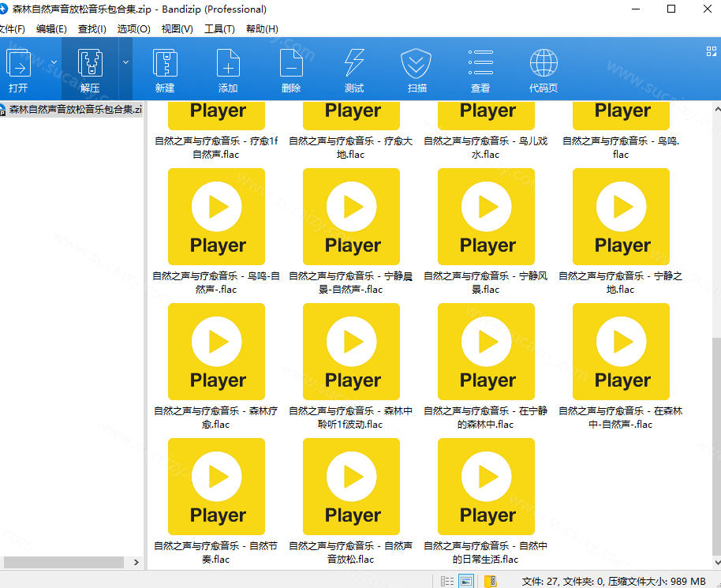Select file 宁静晨景-自然声-.flac icon

[x=351, y=216]
